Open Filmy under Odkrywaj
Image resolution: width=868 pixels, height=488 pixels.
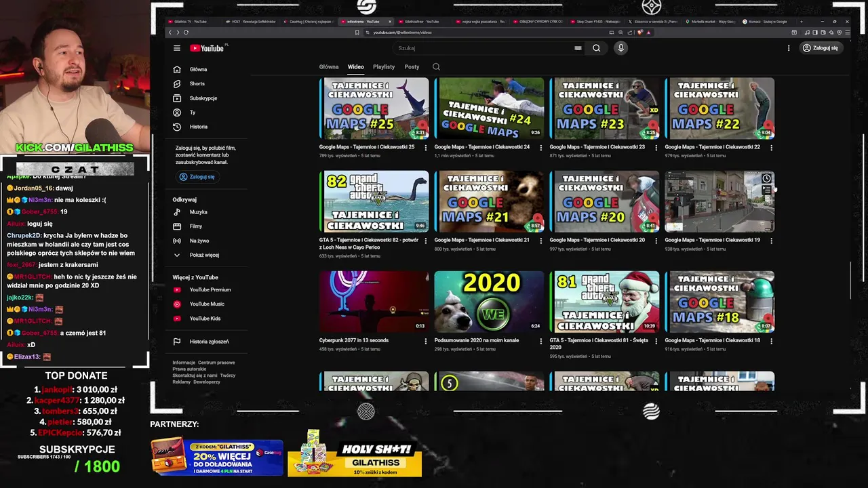(x=195, y=226)
